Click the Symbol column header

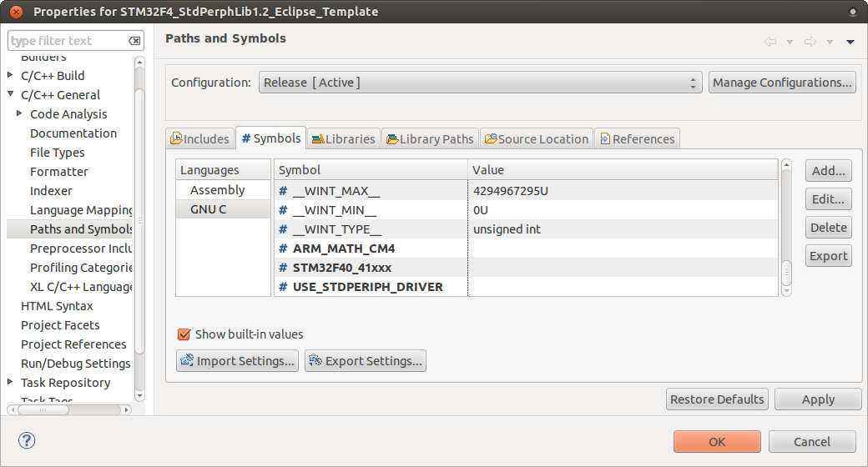371,170
